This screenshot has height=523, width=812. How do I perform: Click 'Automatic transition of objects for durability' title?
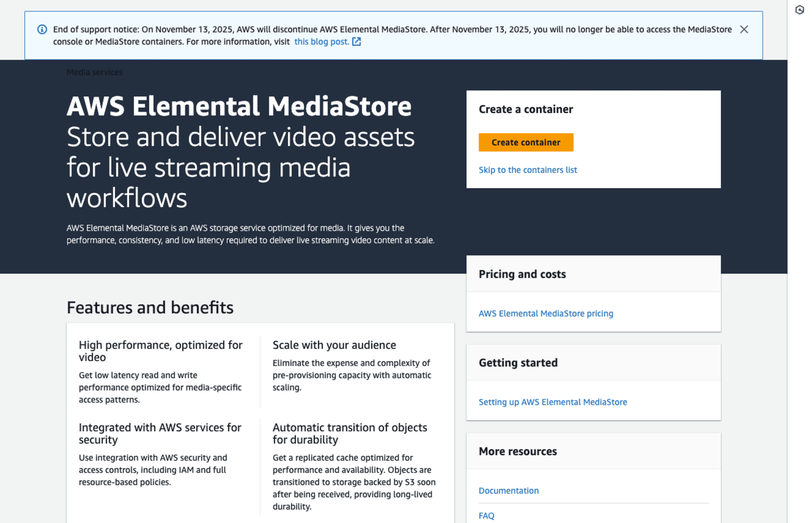(350, 433)
